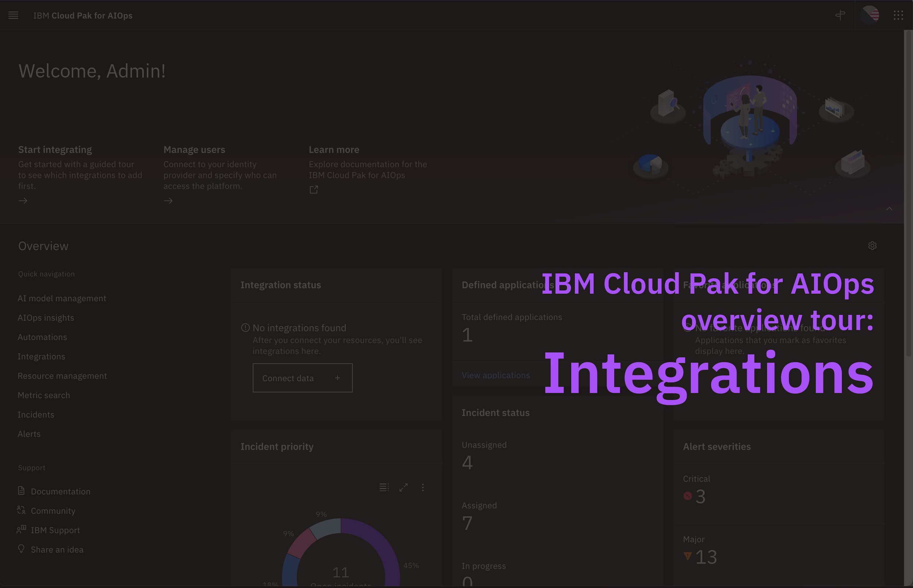The image size is (913, 588).
Task: Open the hamburger navigation menu
Action: 14,15
